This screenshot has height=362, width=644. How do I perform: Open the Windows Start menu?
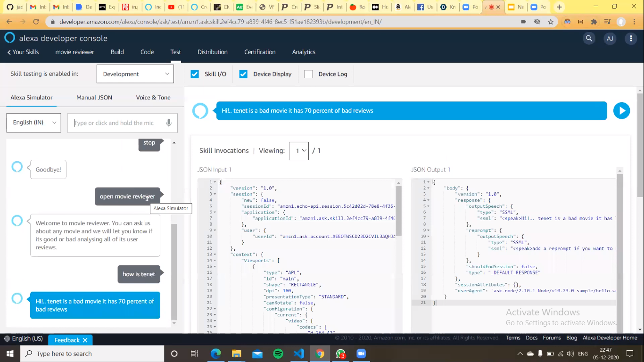[x=10, y=354]
